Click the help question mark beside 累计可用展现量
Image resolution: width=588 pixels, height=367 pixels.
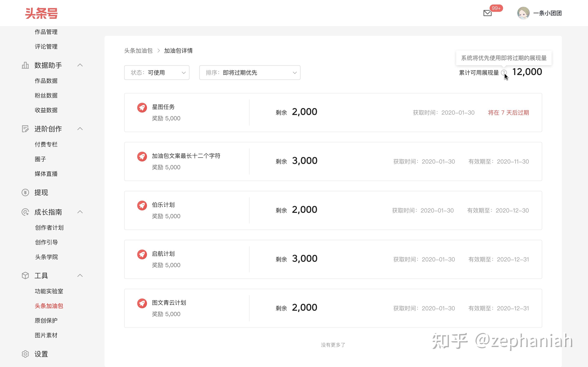[x=504, y=72]
